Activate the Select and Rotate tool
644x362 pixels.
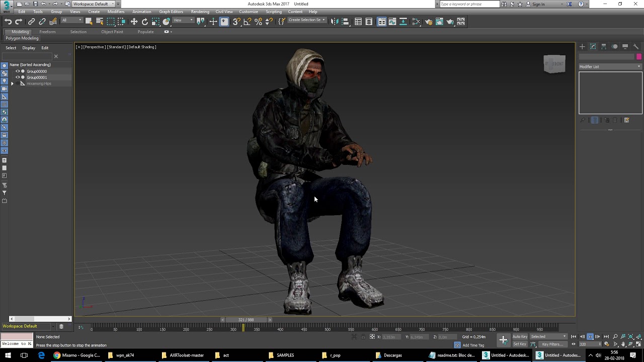point(145,22)
